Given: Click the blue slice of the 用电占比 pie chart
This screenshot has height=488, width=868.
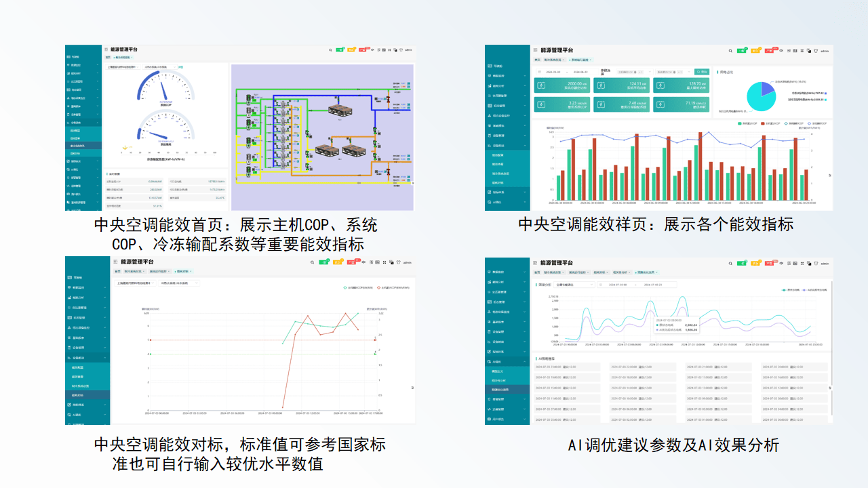Looking at the screenshot, I should coord(767,88).
